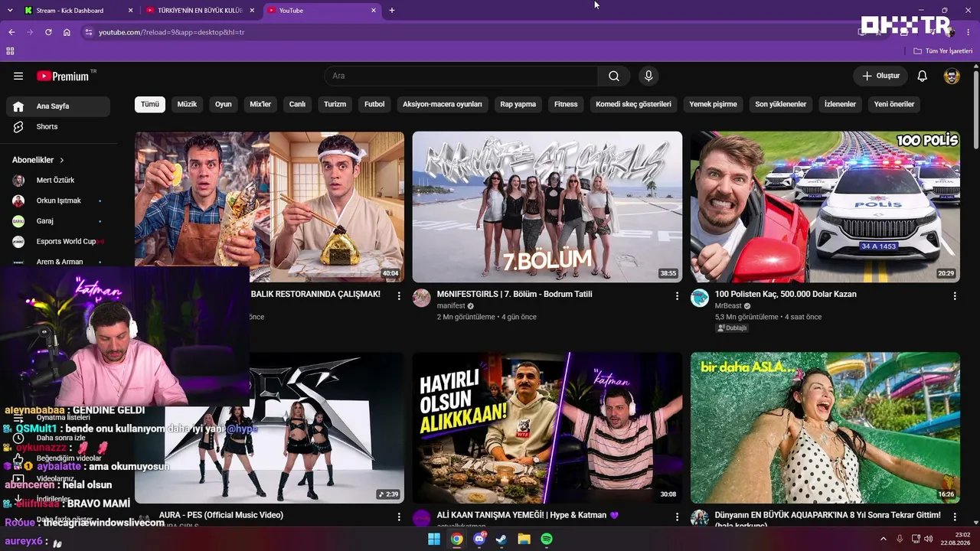Click the browser home icon

[x=67, y=32]
